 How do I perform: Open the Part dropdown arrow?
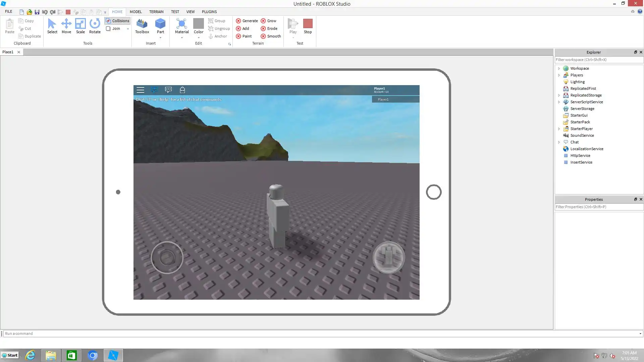click(x=160, y=38)
